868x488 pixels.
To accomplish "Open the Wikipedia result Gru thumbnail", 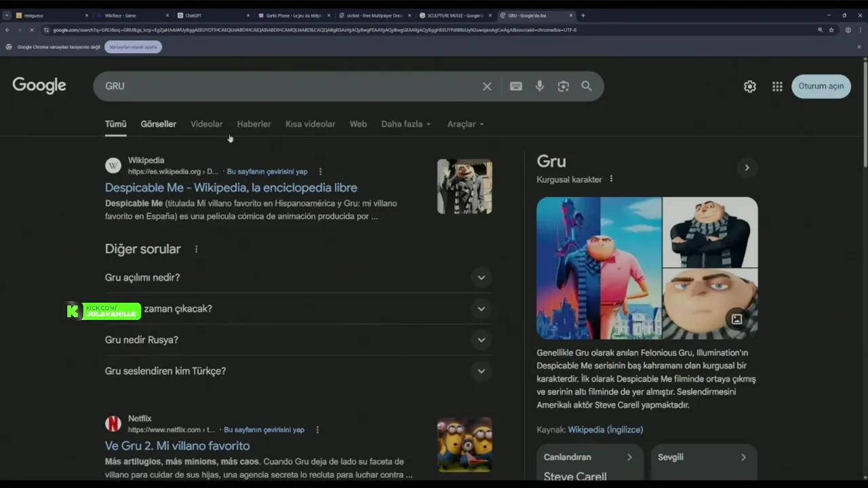I will point(465,186).
